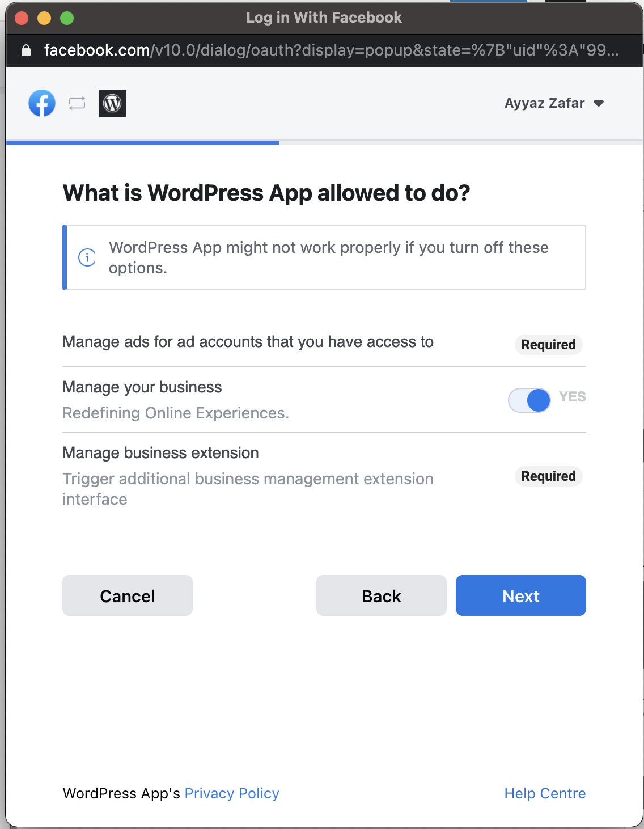This screenshot has height=829, width=644.
Task: Click the yellow minimize window button
Action: coord(44,18)
